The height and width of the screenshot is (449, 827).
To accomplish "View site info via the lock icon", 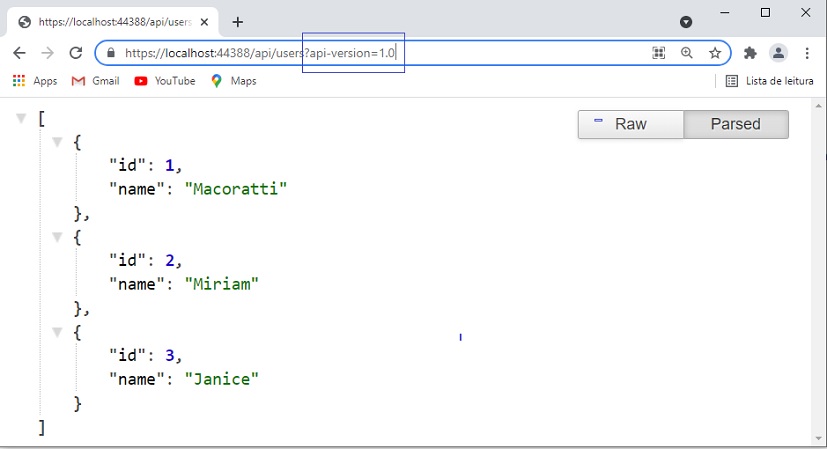I will click(111, 53).
